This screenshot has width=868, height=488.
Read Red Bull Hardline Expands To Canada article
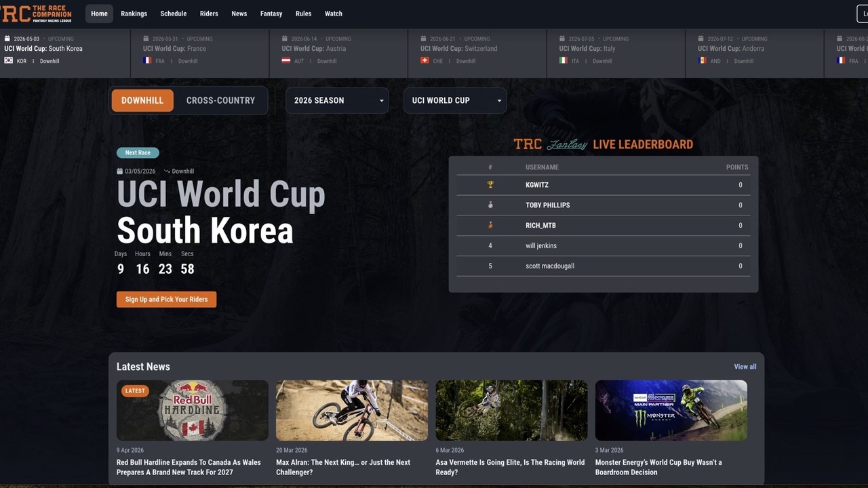189,467
